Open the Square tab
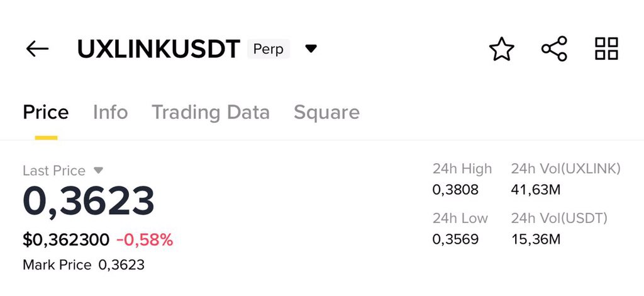 (x=326, y=113)
